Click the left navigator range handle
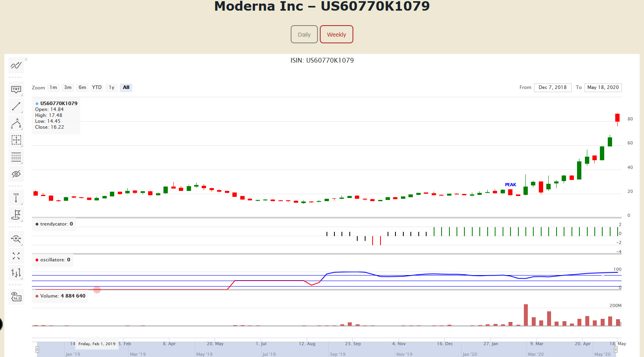Screen dimensions: 644x357 [37, 349]
